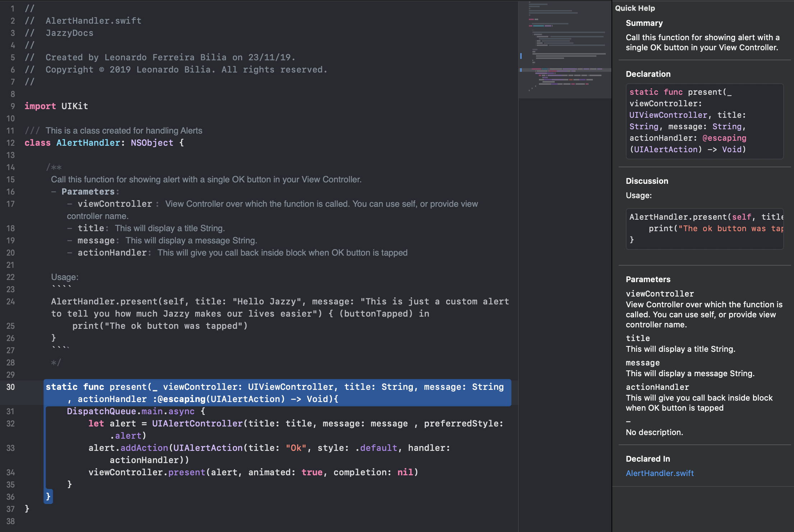
Task: Click UIAlertController in the let alert line
Action: point(197,424)
